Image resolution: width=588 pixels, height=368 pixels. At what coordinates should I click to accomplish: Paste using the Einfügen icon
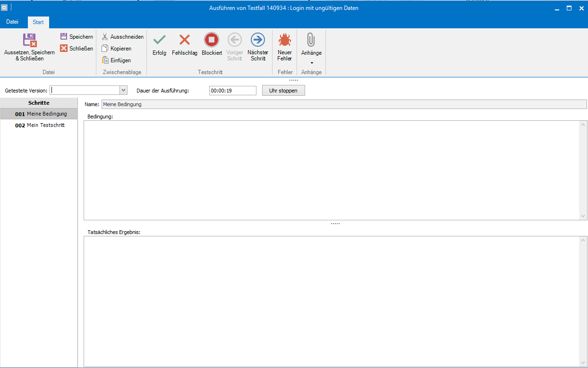(105, 60)
